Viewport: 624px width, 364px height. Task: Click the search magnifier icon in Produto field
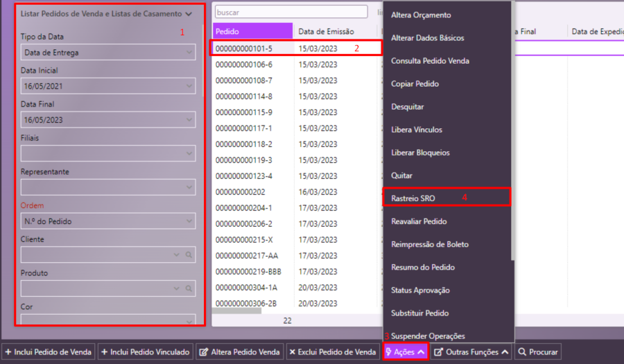click(189, 288)
